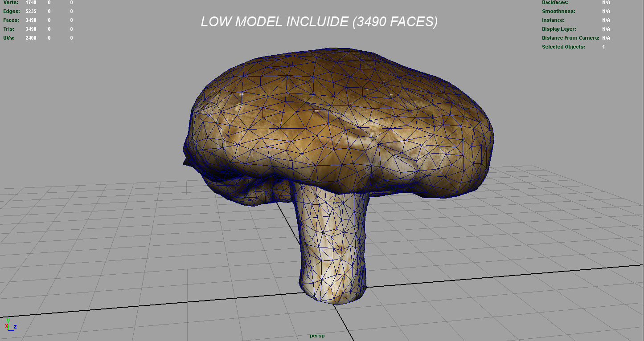644x341 pixels.
Task: Click the Smoothness: HUD label
Action: click(558, 11)
